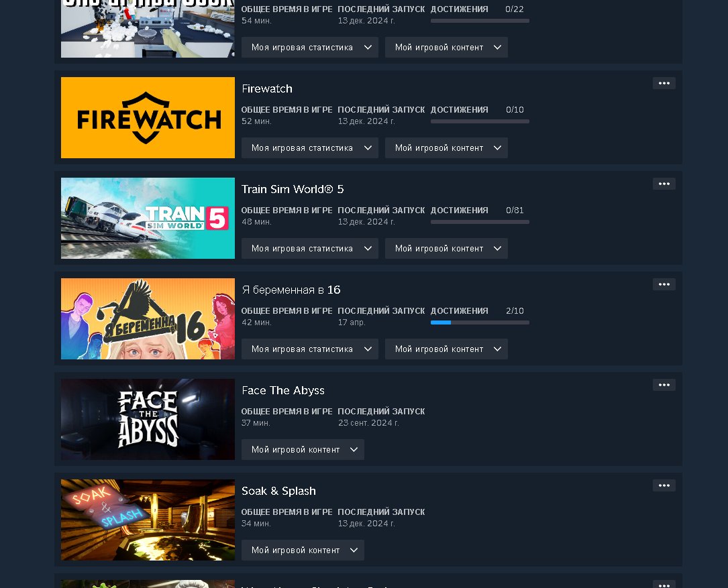This screenshot has width=728, height=588.
Task: Open the Train Sim World® 5 title link
Action: tap(293, 189)
